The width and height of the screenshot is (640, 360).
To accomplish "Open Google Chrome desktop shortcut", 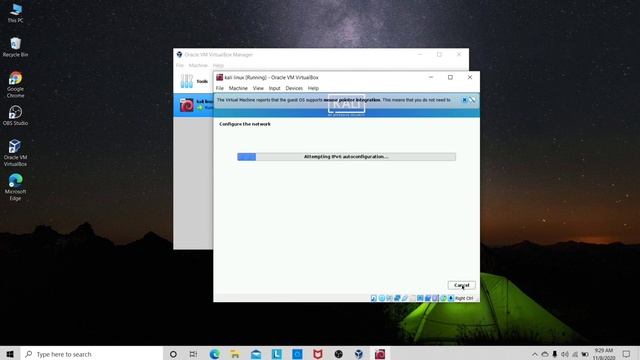I will tap(16, 84).
